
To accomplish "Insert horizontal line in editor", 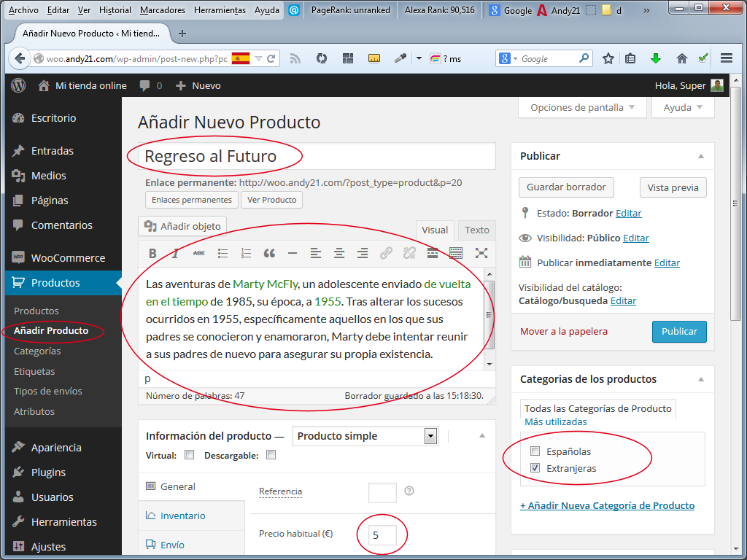I will point(293,253).
